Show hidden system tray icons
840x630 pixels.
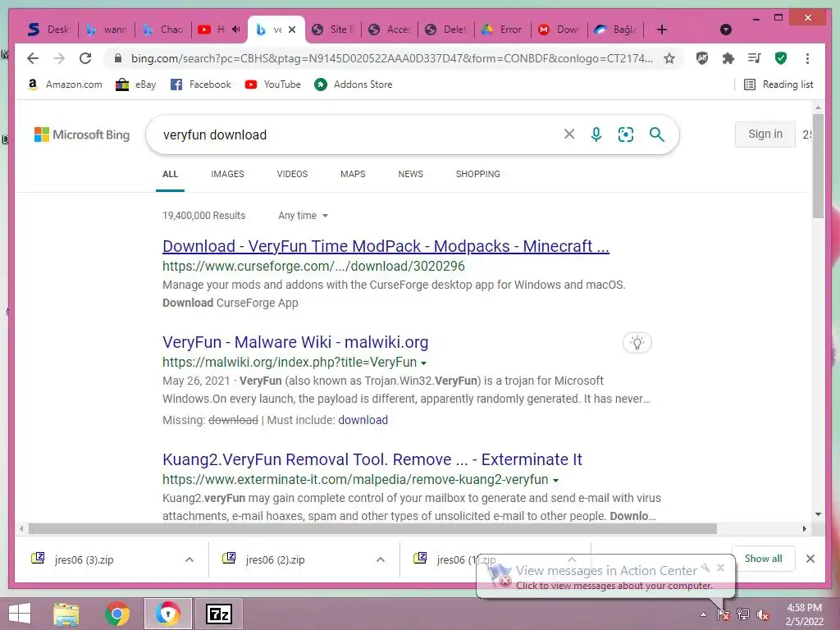pos(703,614)
